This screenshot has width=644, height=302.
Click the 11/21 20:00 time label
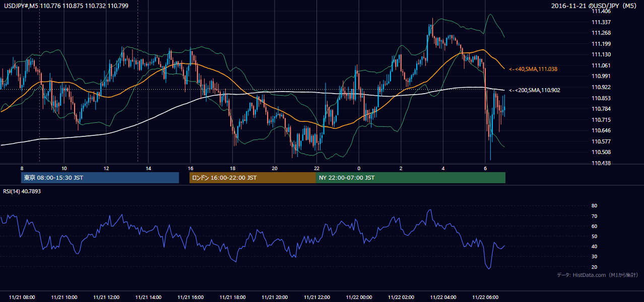tap(275, 297)
